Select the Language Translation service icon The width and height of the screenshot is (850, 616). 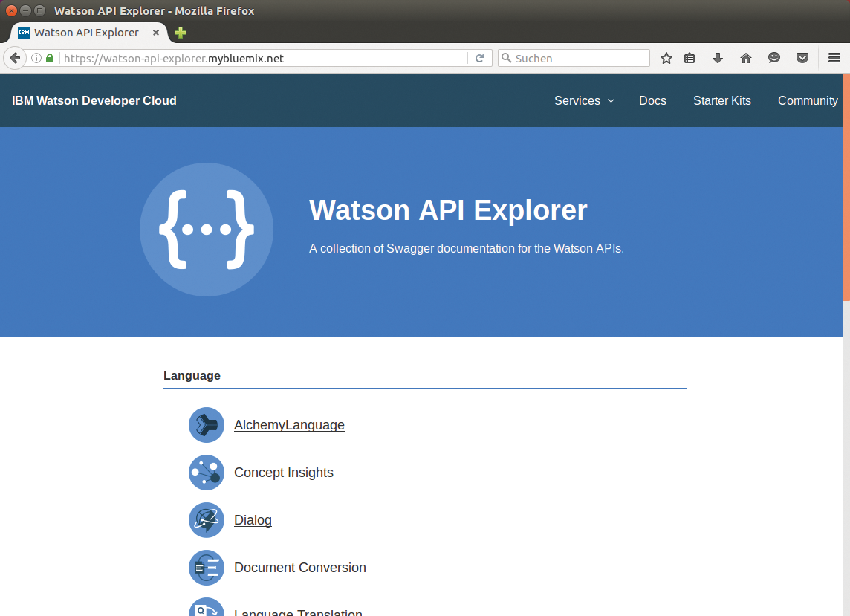(206, 609)
